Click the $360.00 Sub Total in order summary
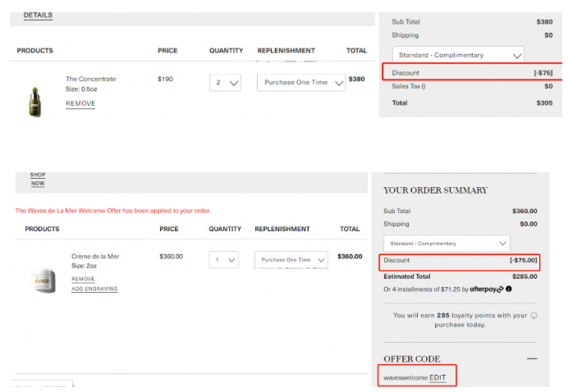This screenshot has width=568, height=392. tap(524, 211)
